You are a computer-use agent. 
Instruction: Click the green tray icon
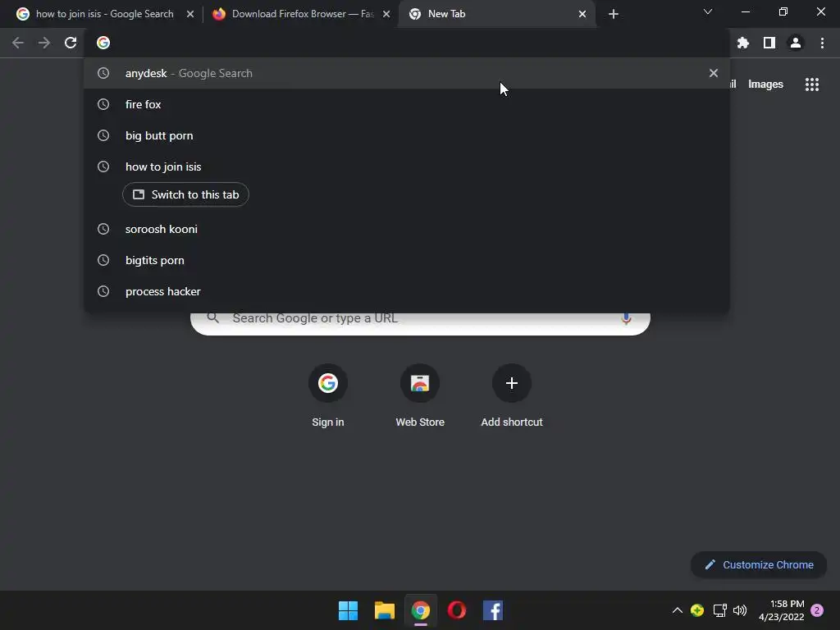pyautogui.click(x=697, y=610)
